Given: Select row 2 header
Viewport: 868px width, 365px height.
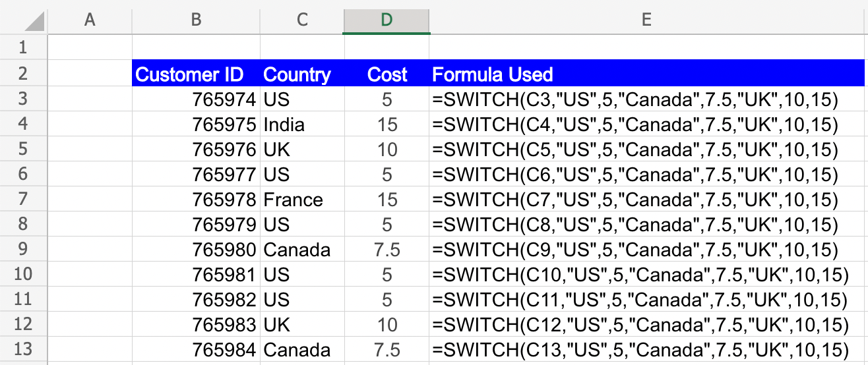Looking at the screenshot, I should tap(24, 73).
